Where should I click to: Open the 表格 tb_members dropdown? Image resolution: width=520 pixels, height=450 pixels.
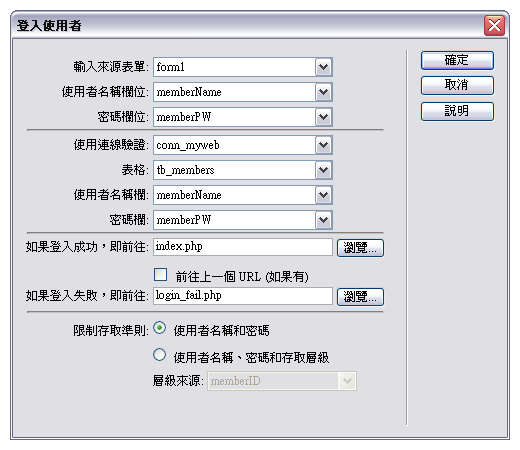tap(323, 170)
